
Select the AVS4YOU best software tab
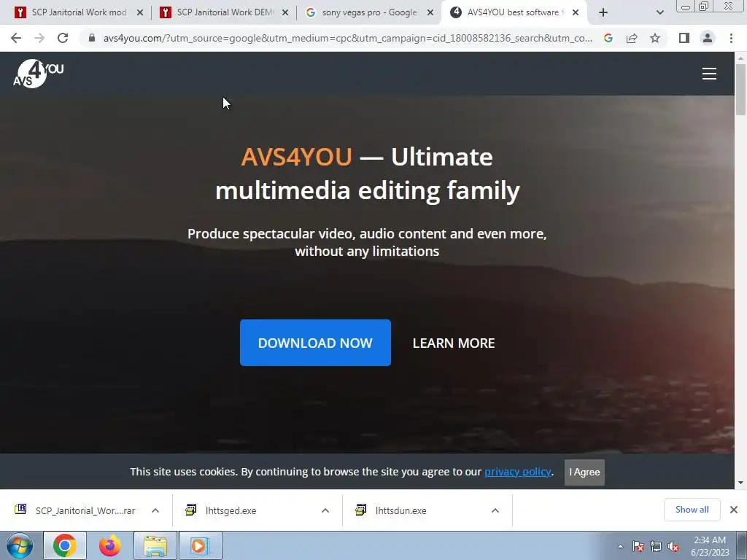pos(514,12)
